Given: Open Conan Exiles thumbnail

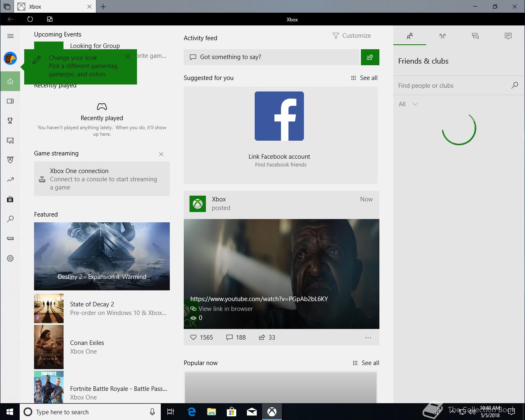Looking at the screenshot, I should (x=49, y=347).
